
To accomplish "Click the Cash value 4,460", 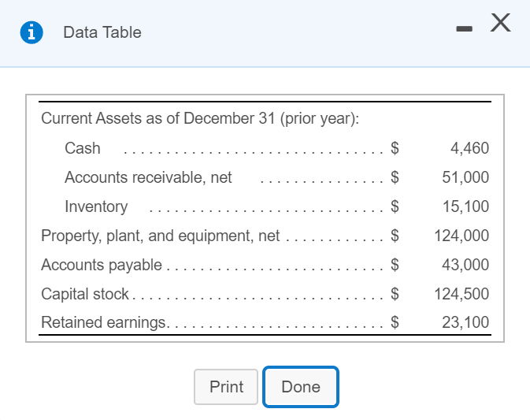I will 469,148.
